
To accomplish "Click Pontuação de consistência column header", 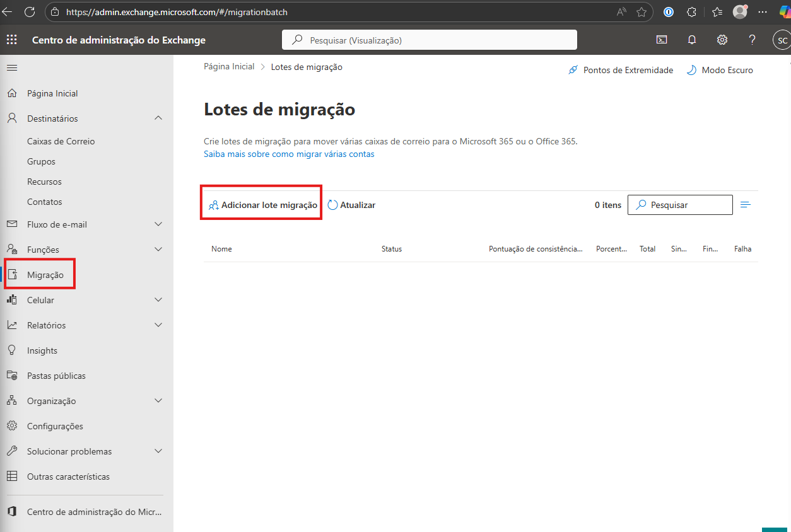I will click(x=536, y=249).
